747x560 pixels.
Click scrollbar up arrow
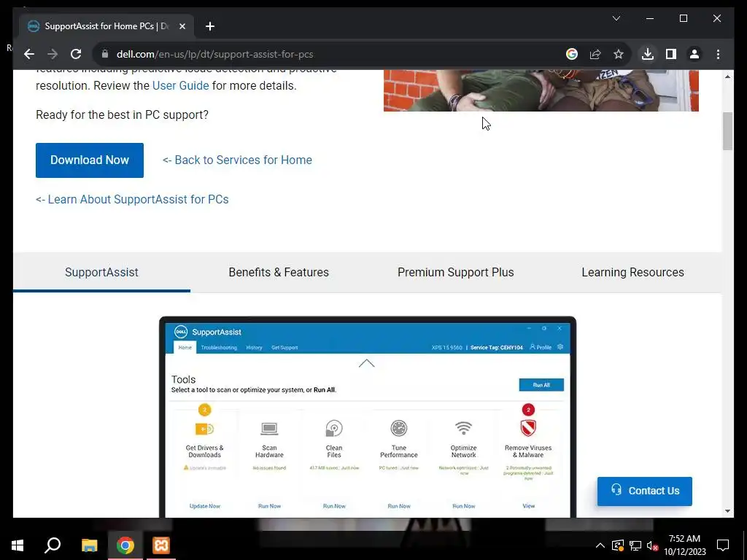727,76
